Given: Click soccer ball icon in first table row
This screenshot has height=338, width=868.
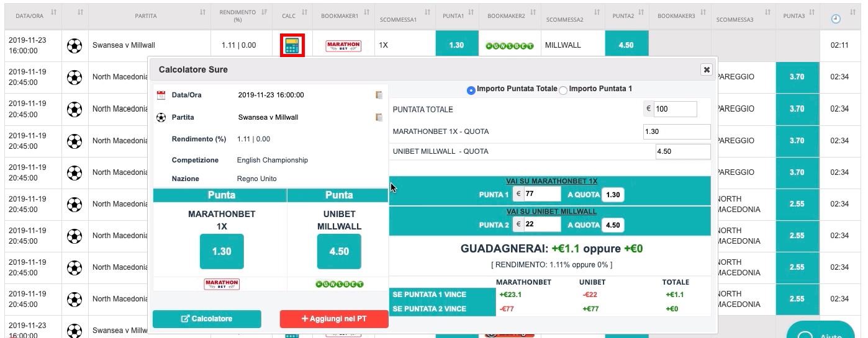Looking at the screenshot, I should point(75,45).
